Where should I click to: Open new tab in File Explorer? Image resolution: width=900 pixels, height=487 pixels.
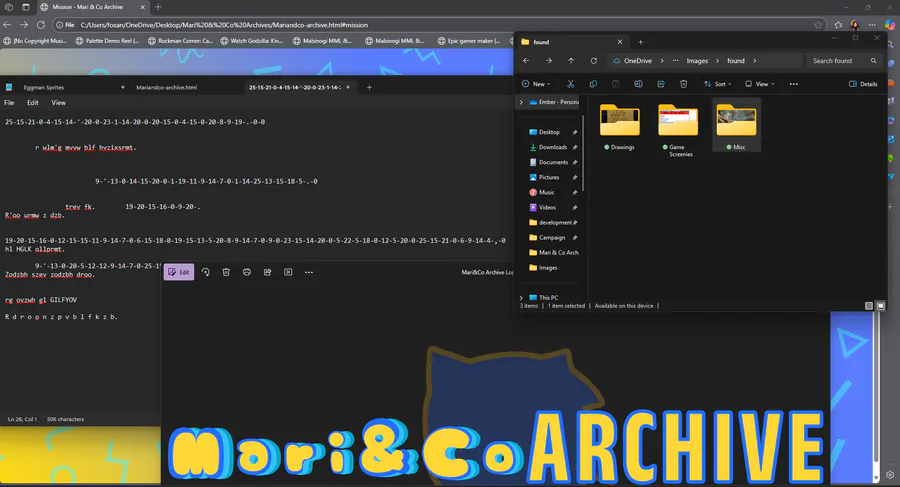(x=641, y=42)
